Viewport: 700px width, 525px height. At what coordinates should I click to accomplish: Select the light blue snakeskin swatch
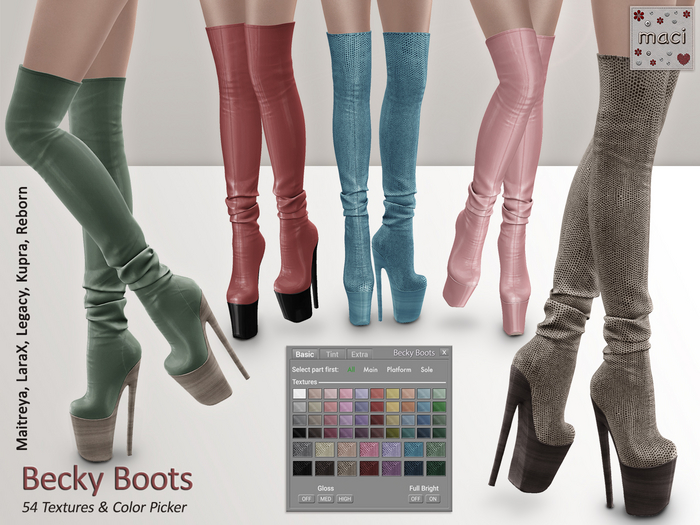click(414, 450)
